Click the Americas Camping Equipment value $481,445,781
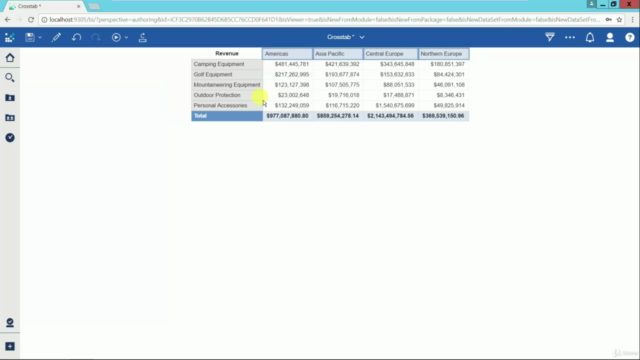The width and height of the screenshot is (640, 360). tap(291, 64)
